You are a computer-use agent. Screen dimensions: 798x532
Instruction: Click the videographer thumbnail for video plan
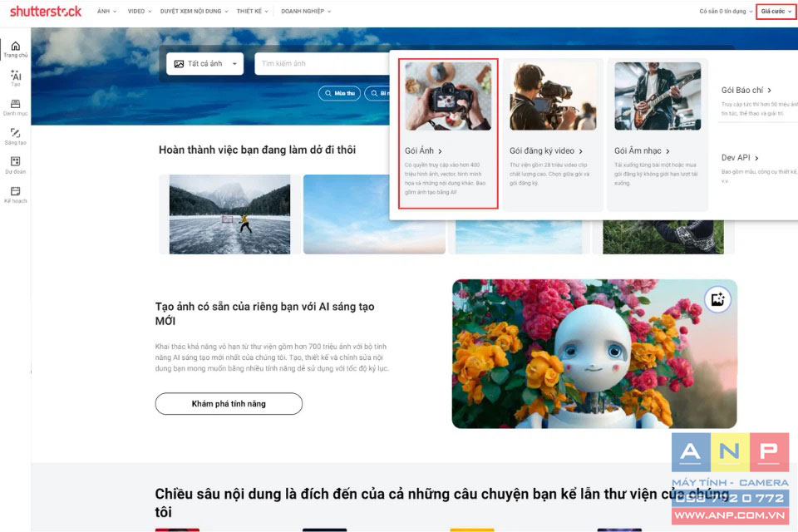(x=554, y=96)
